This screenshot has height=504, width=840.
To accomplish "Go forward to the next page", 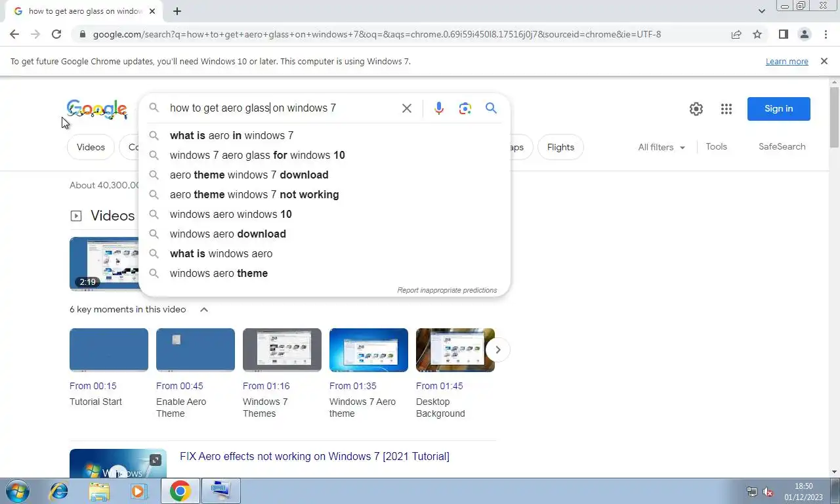I will (35, 34).
